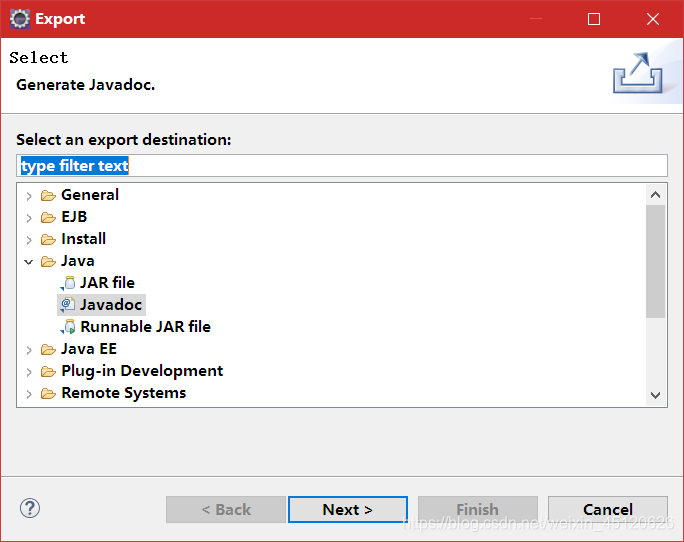684x542 pixels.
Task: Select the Java tree label
Action: (78, 261)
